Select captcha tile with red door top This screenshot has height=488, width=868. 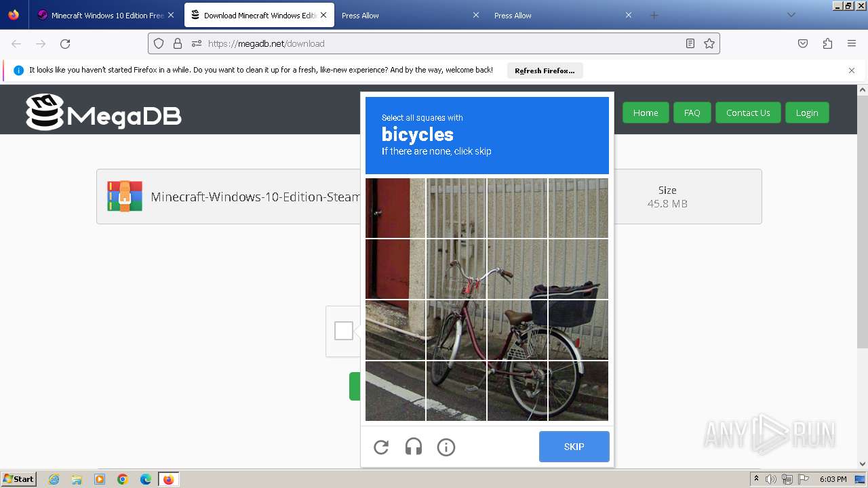point(395,208)
